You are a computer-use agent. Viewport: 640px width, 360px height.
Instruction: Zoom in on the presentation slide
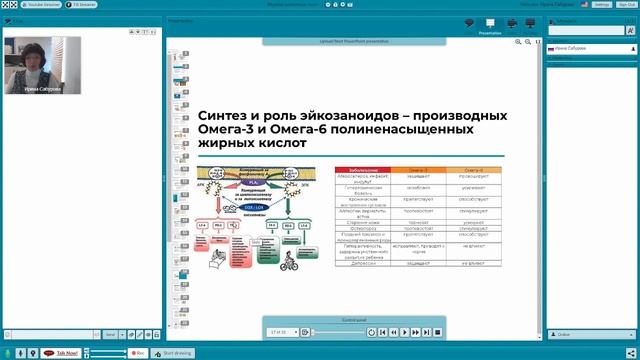[518, 42]
